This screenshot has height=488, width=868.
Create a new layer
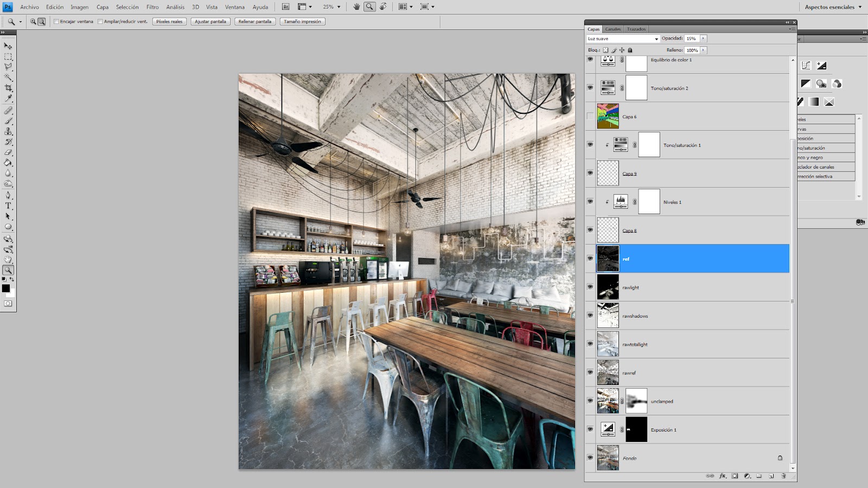(x=771, y=476)
